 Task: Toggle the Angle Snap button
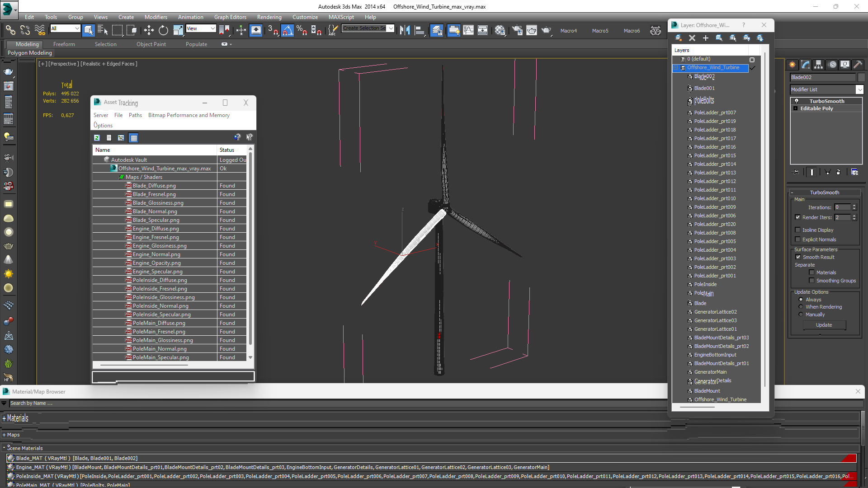point(287,30)
